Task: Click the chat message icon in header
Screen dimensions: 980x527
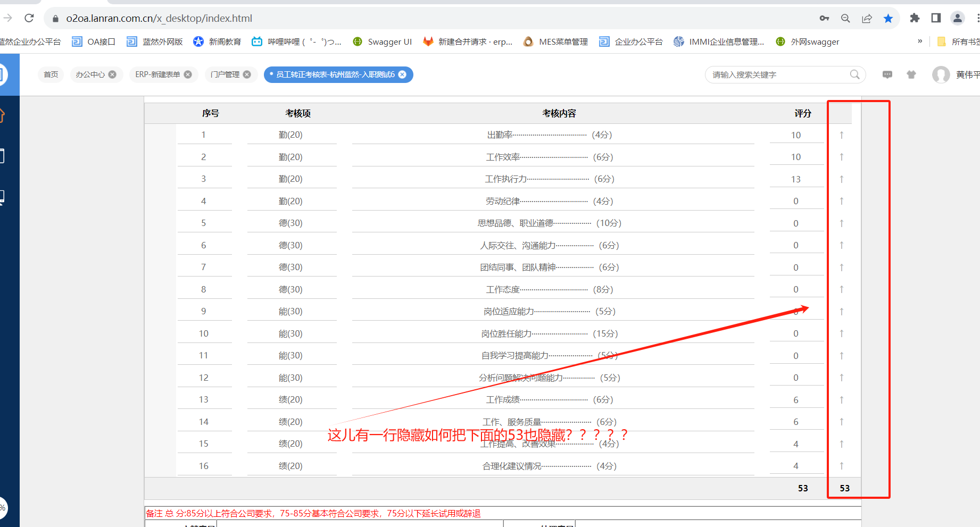Action: point(887,74)
